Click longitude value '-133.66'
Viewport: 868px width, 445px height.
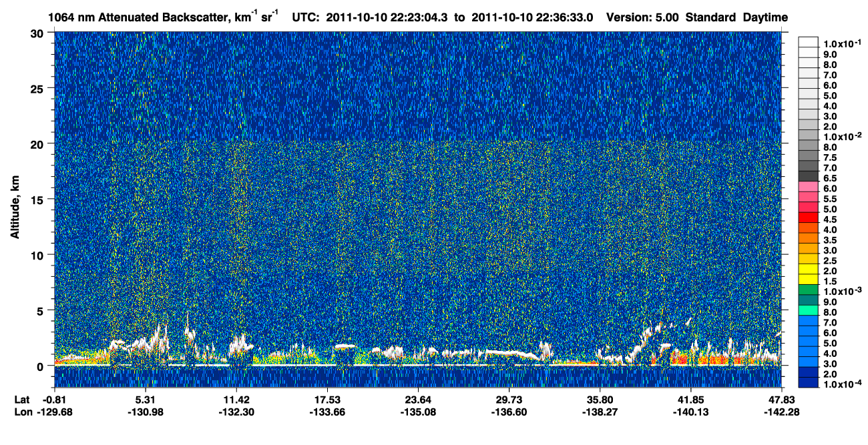point(327,412)
